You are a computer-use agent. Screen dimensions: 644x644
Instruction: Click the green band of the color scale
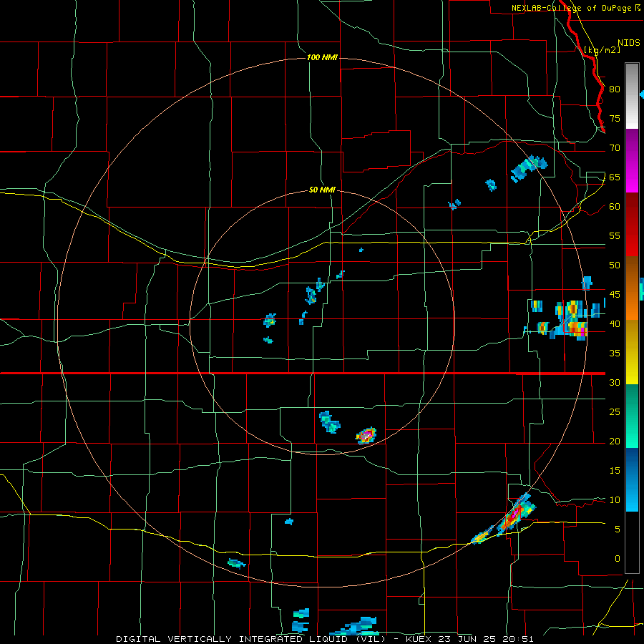(x=632, y=416)
